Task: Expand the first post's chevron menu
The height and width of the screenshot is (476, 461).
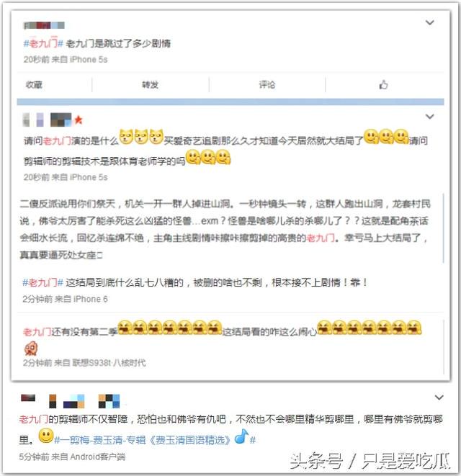Action: [429, 22]
